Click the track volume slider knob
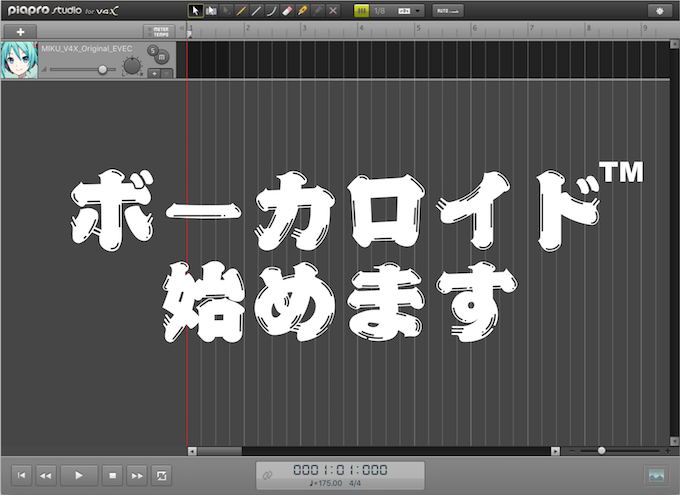The image size is (680, 495). (102, 69)
